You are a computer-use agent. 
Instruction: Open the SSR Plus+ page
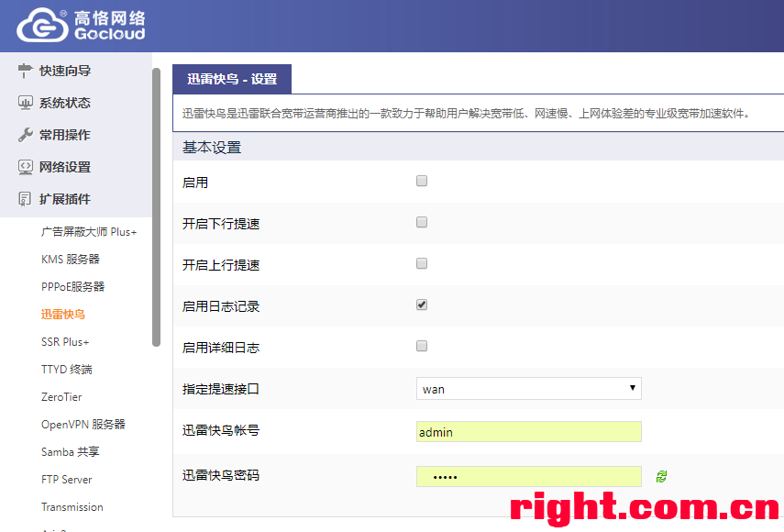pos(65,341)
